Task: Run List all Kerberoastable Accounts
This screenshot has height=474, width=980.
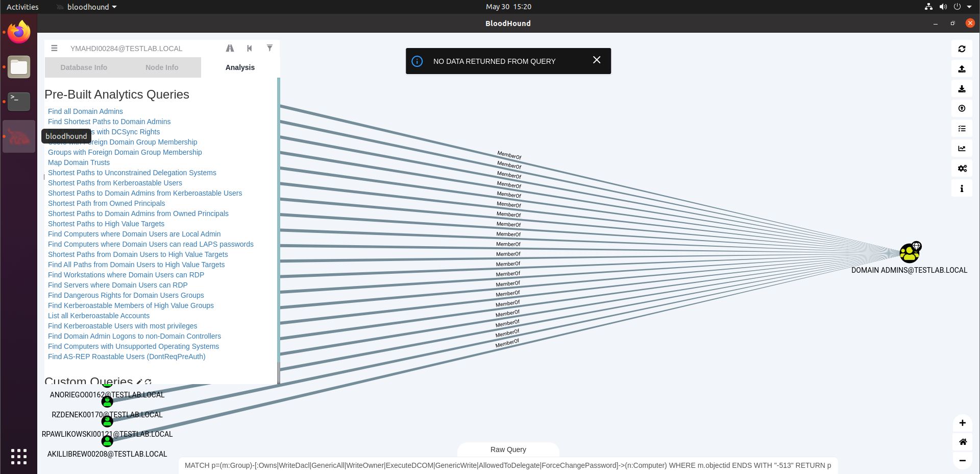Action: pos(99,316)
